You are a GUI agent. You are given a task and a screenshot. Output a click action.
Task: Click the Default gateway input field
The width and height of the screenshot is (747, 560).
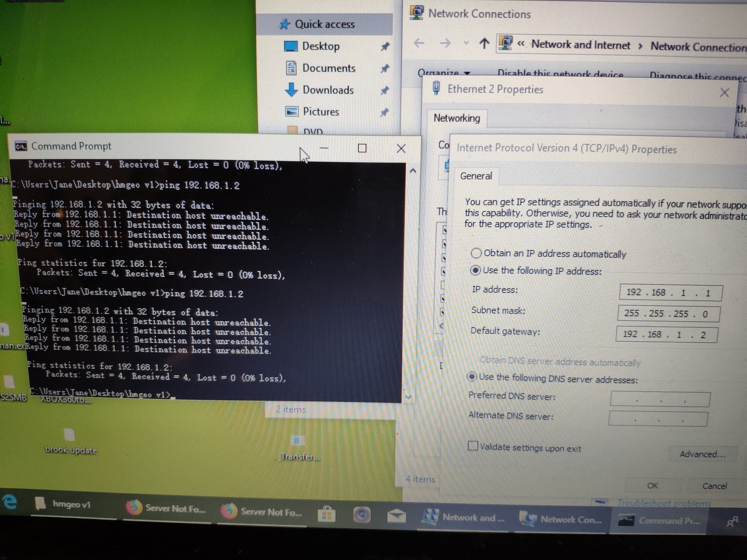click(667, 334)
